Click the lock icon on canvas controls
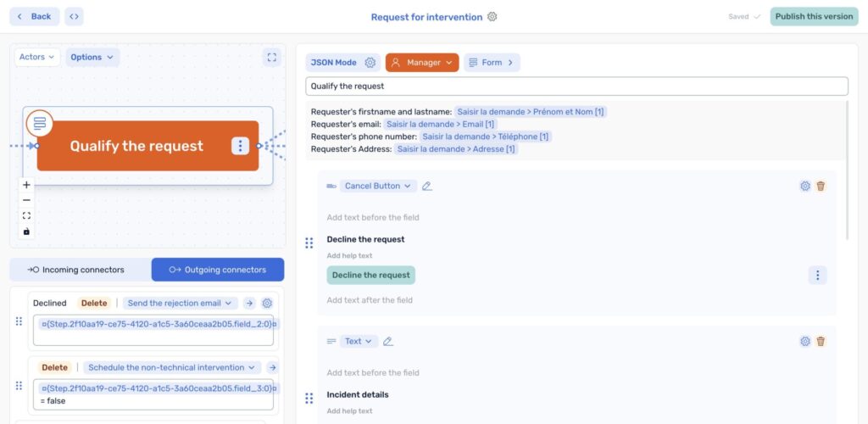868x424 pixels. (x=26, y=232)
